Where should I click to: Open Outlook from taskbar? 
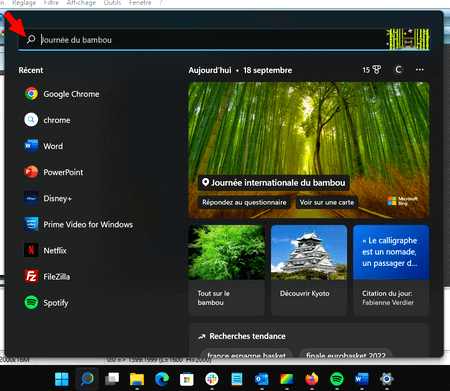click(262, 379)
